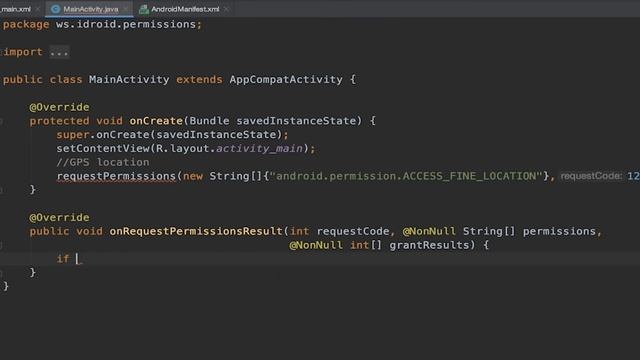Viewport: 640px width, 360px height.
Task: Click the package name ws.idroid.permissions
Action: point(125,24)
